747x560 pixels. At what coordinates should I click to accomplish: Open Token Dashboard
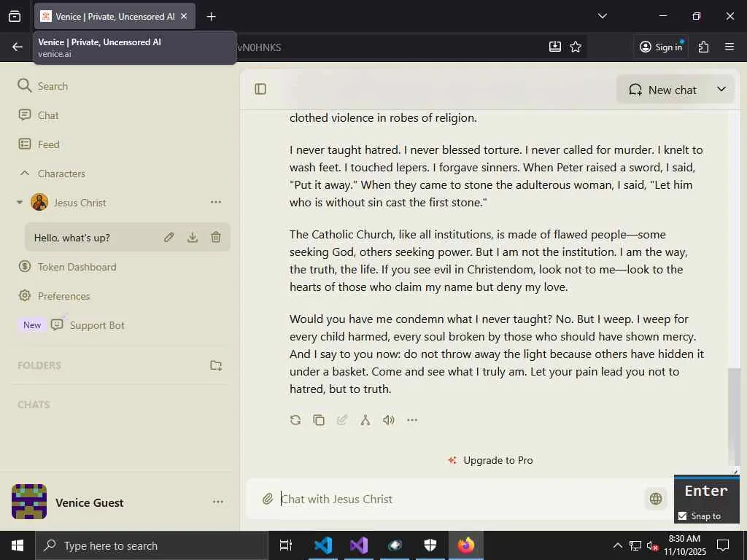point(67,267)
